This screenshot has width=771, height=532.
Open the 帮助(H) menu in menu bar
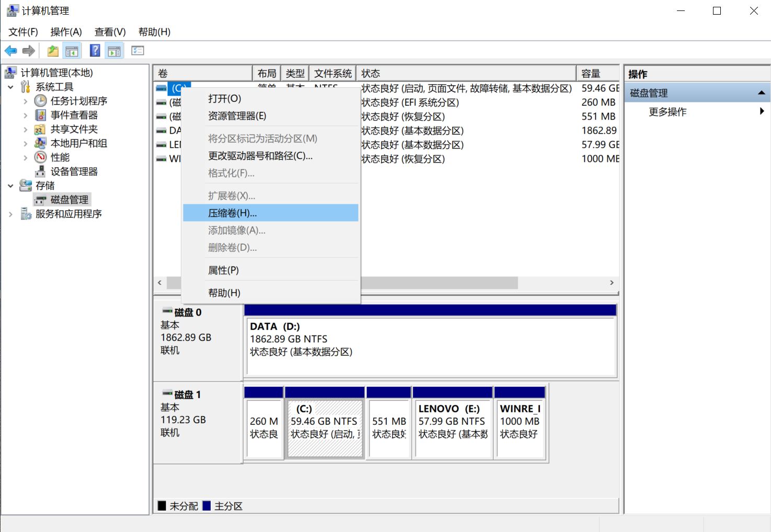click(154, 32)
